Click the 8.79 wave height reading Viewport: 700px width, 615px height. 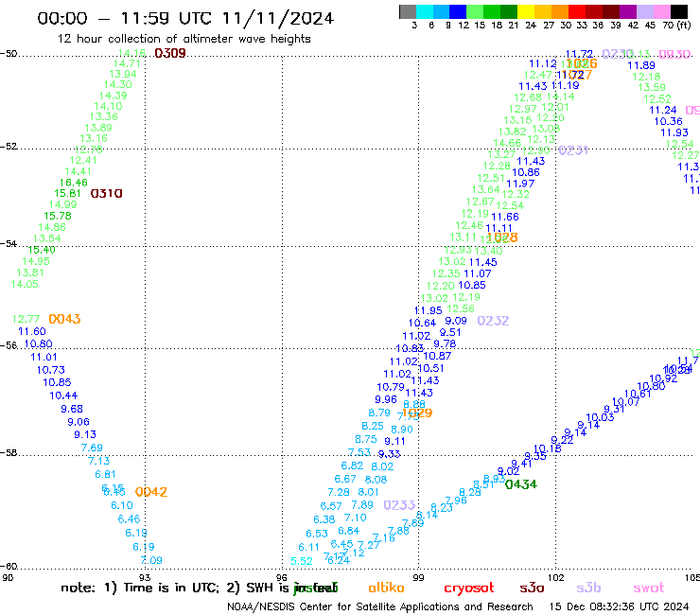point(379,413)
